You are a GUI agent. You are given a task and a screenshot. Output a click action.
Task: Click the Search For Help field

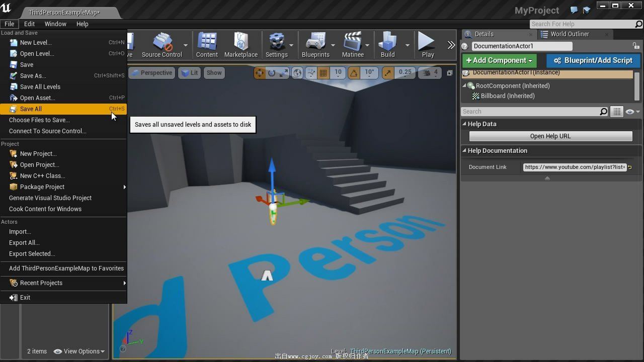(x=582, y=24)
